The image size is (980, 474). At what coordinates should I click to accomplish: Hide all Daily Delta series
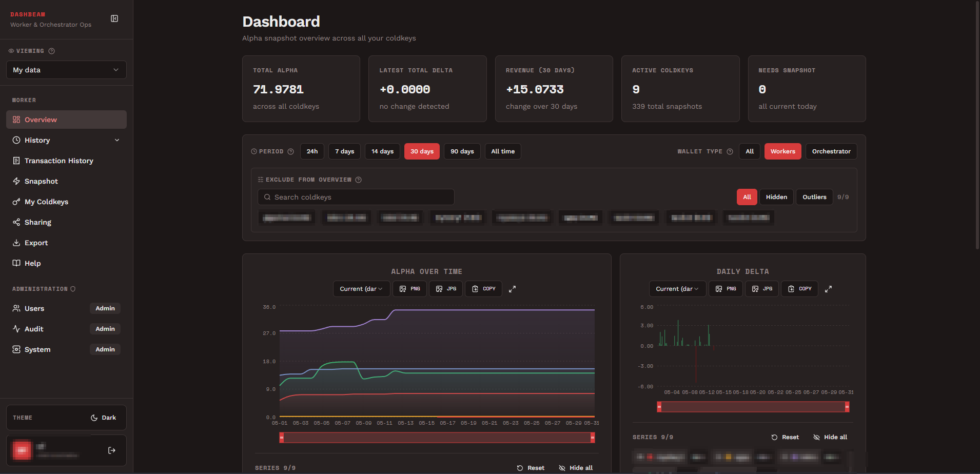click(x=830, y=437)
